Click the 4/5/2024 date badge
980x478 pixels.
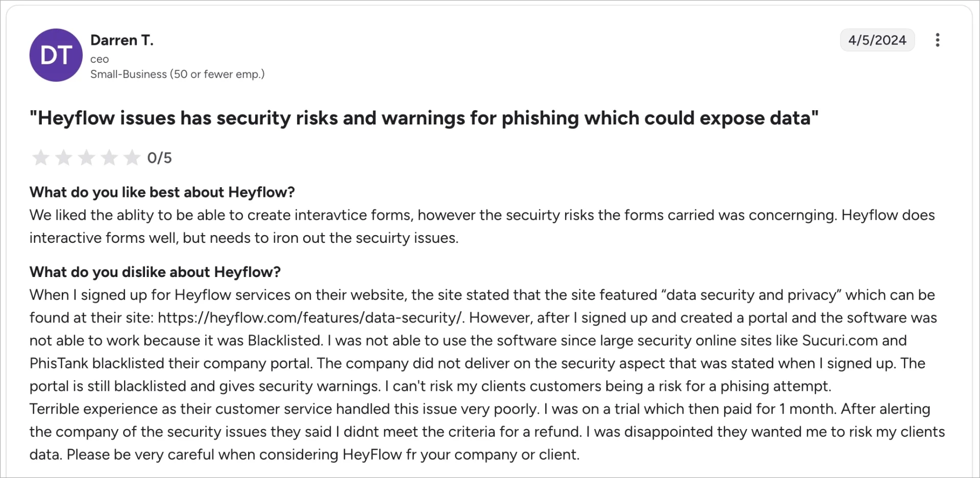(x=877, y=40)
